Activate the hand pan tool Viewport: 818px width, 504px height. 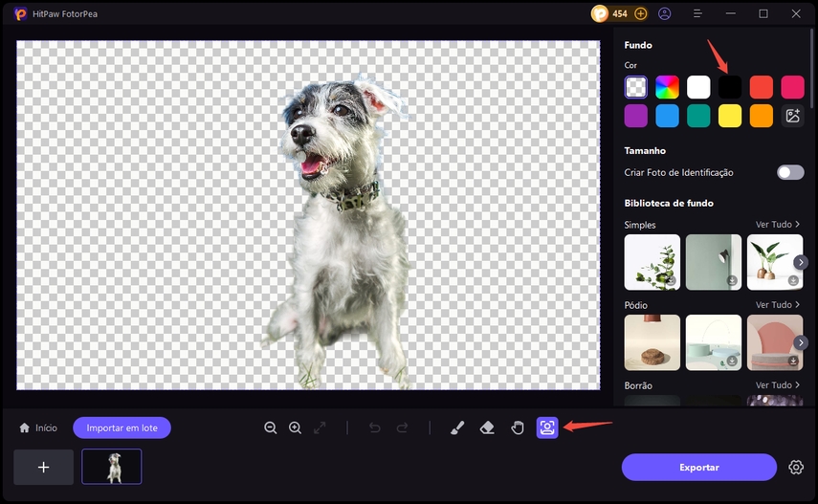click(518, 427)
